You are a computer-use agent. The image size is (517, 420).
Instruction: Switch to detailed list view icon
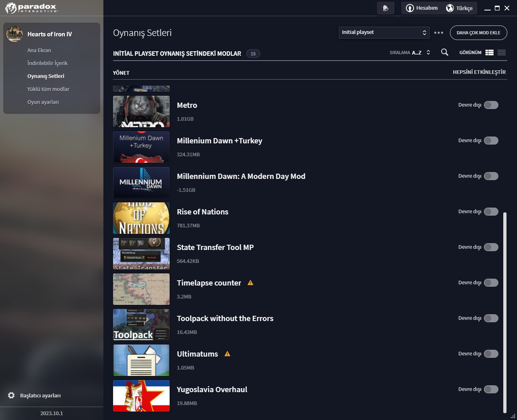(490, 52)
